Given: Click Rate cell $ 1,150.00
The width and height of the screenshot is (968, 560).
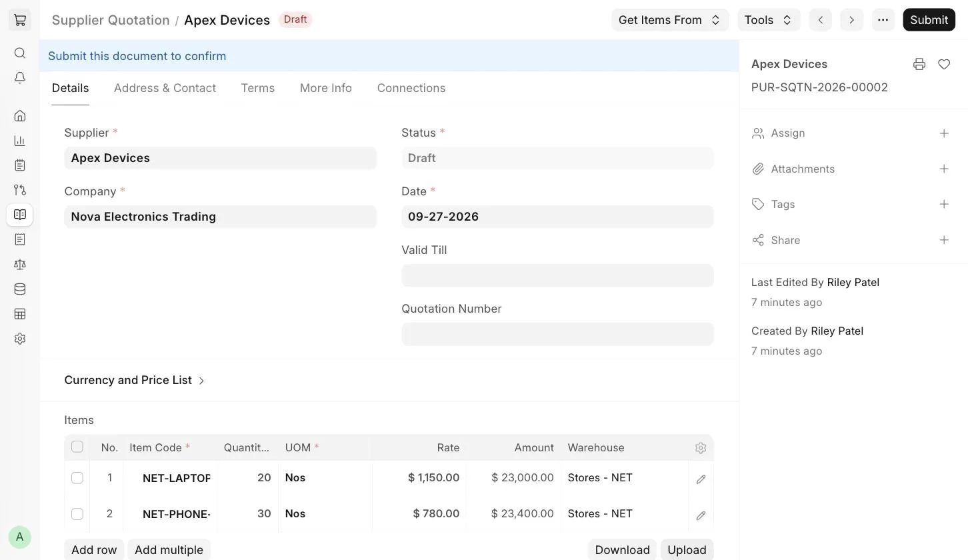Looking at the screenshot, I should [x=419, y=478].
